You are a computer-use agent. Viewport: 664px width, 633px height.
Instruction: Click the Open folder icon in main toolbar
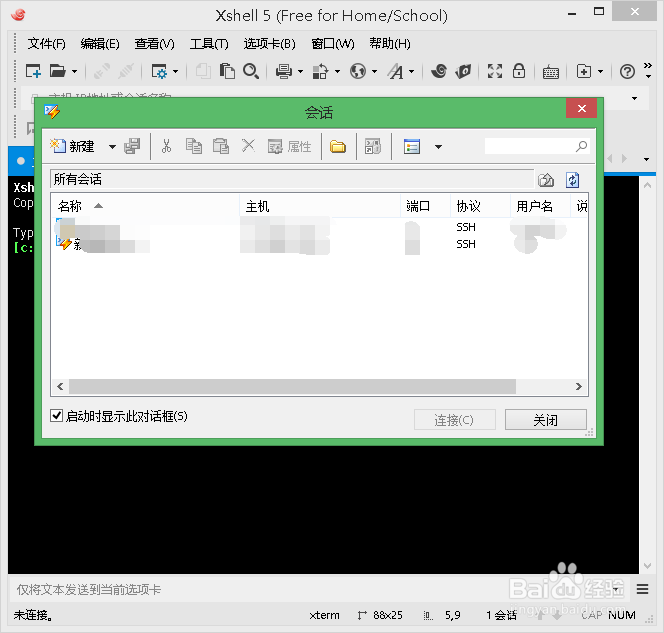[58, 71]
